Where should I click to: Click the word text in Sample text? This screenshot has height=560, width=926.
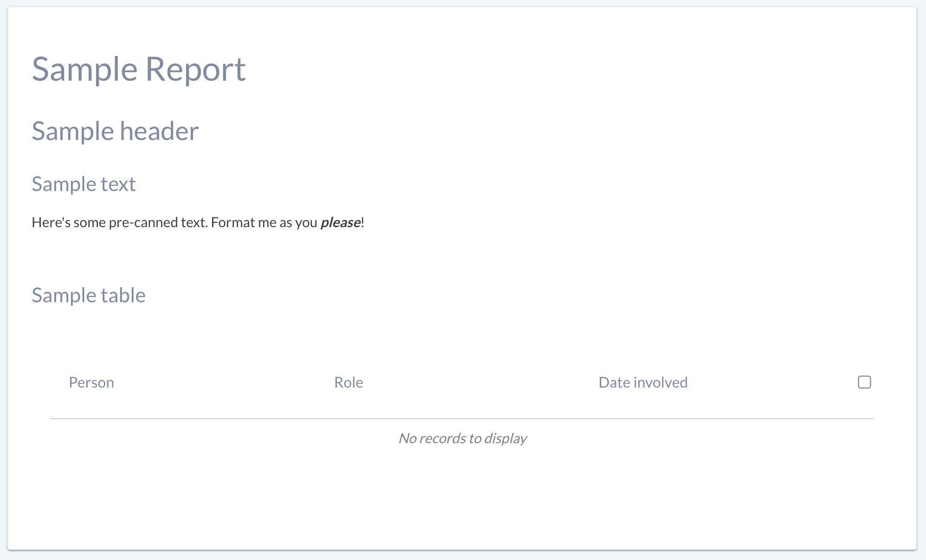click(x=118, y=184)
